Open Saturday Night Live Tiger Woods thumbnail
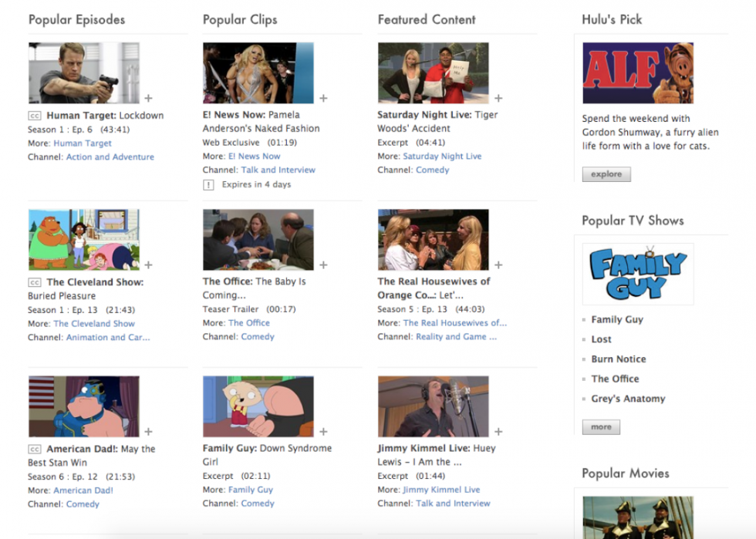756x539 pixels. (434, 72)
